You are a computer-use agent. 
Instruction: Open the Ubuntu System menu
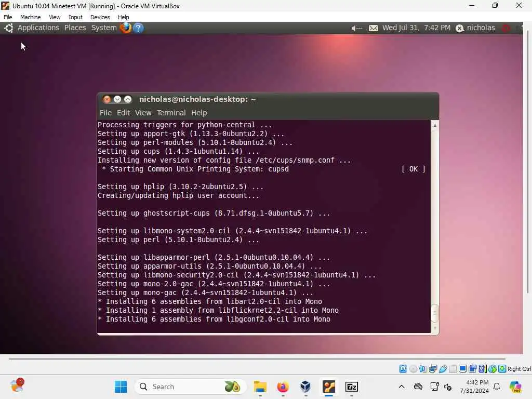pyautogui.click(x=104, y=28)
